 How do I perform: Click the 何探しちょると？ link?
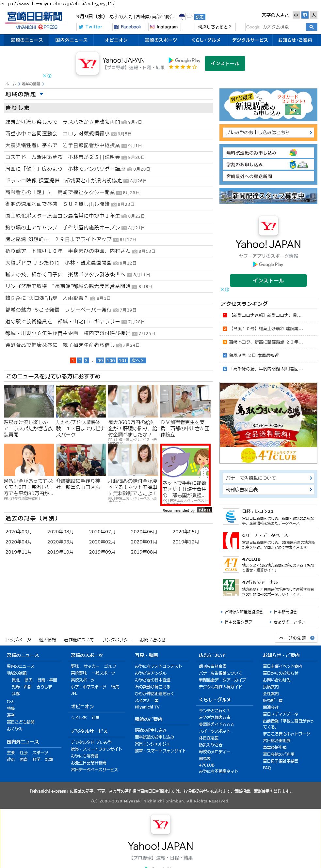[x=215, y=27]
